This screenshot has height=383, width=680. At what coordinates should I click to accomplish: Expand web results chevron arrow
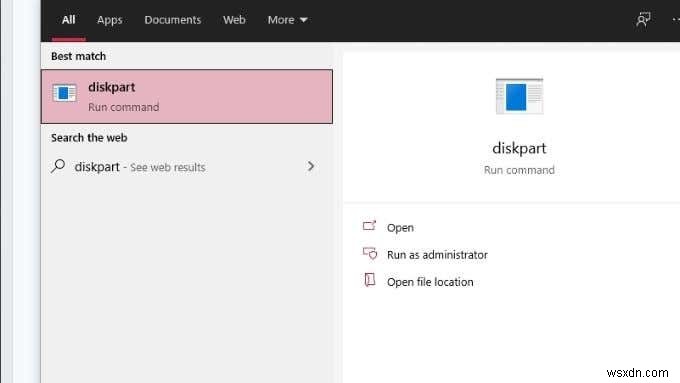311,166
